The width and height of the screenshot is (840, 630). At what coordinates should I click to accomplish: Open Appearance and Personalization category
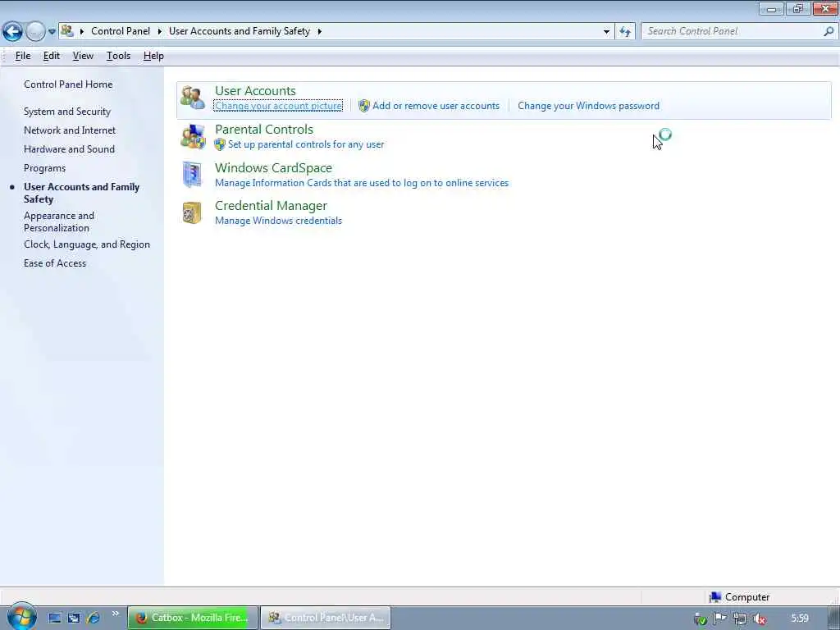59,221
